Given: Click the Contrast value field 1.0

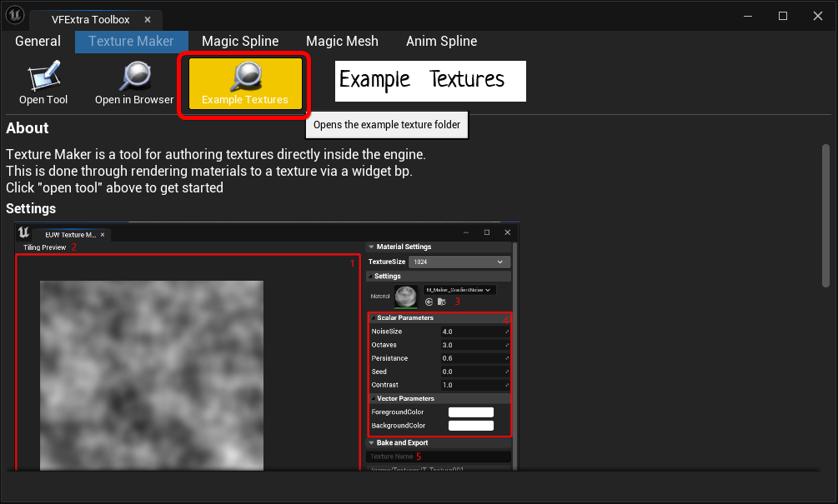Looking at the screenshot, I should [x=474, y=385].
